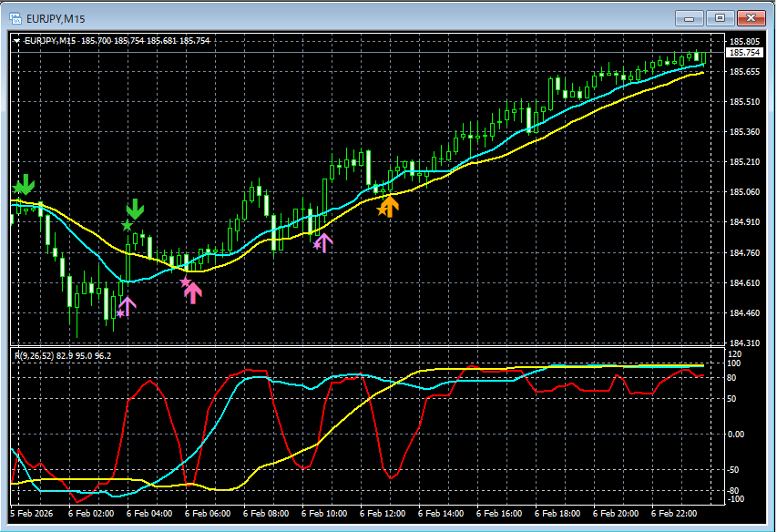The width and height of the screenshot is (777, 532).
Task: Click the 0.00 indicator scale label
Action: tap(736, 435)
